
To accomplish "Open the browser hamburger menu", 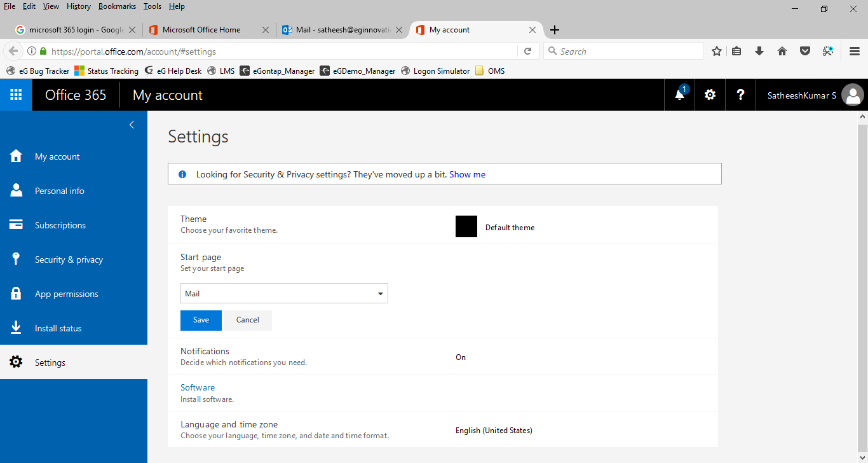I will 855,52.
